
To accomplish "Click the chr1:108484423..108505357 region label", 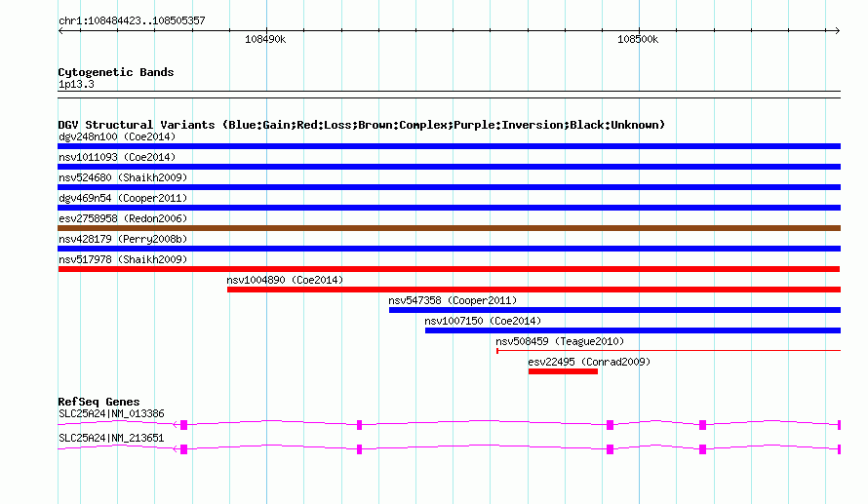I will (x=132, y=21).
